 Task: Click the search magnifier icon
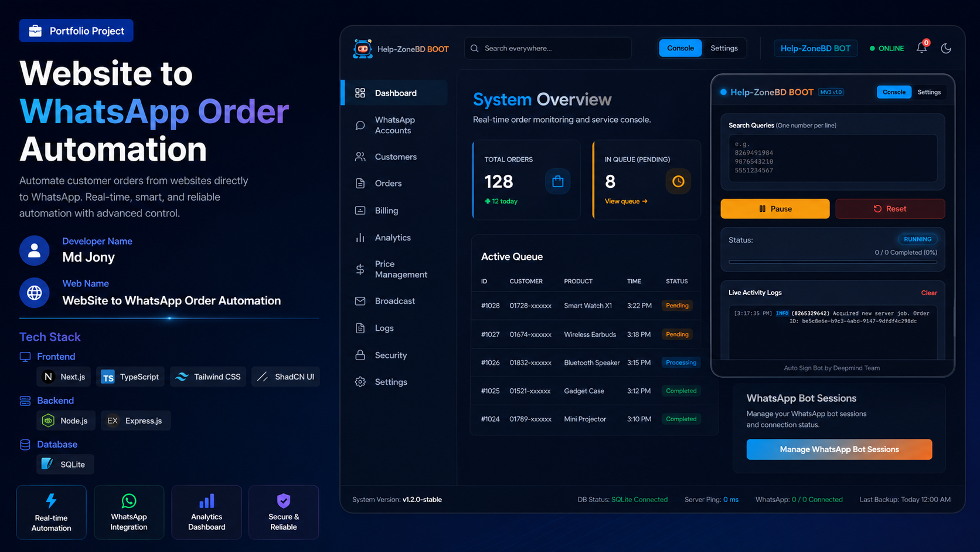[x=475, y=48]
